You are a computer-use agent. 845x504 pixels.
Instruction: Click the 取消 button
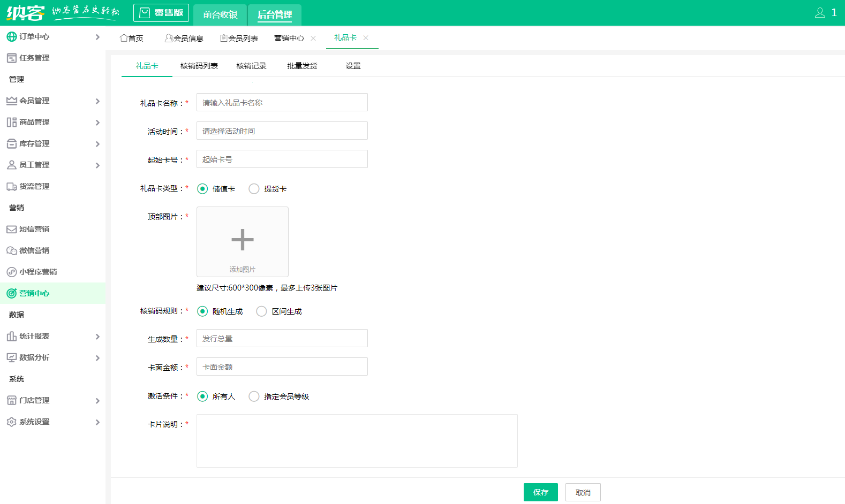(583, 492)
